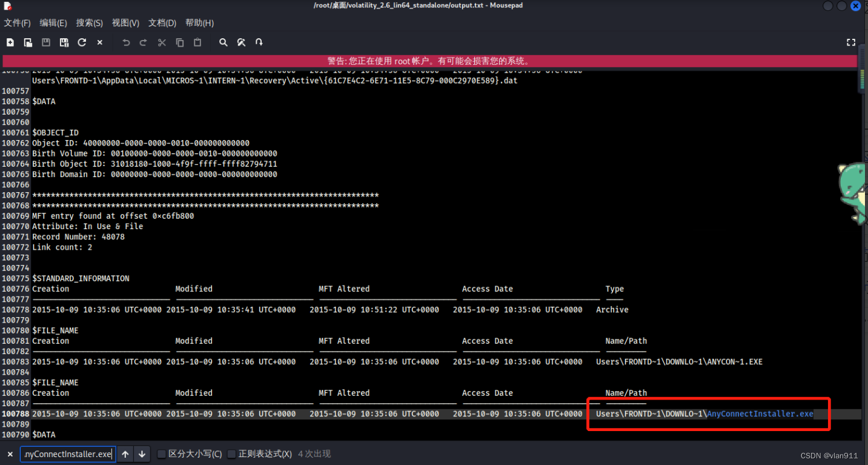
Task: Click the fullscreen icon at toolbar right
Action: tap(851, 42)
